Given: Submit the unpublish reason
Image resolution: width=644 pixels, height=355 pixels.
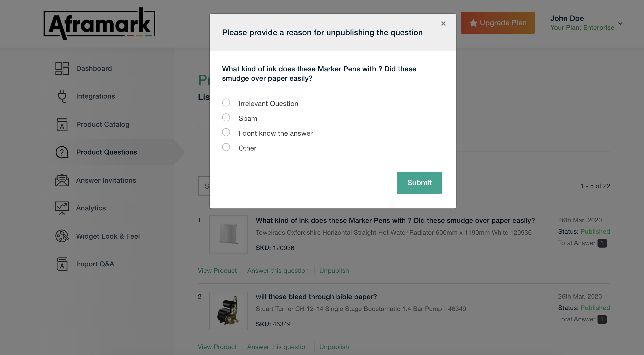Looking at the screenshot, I should point(419,183).
